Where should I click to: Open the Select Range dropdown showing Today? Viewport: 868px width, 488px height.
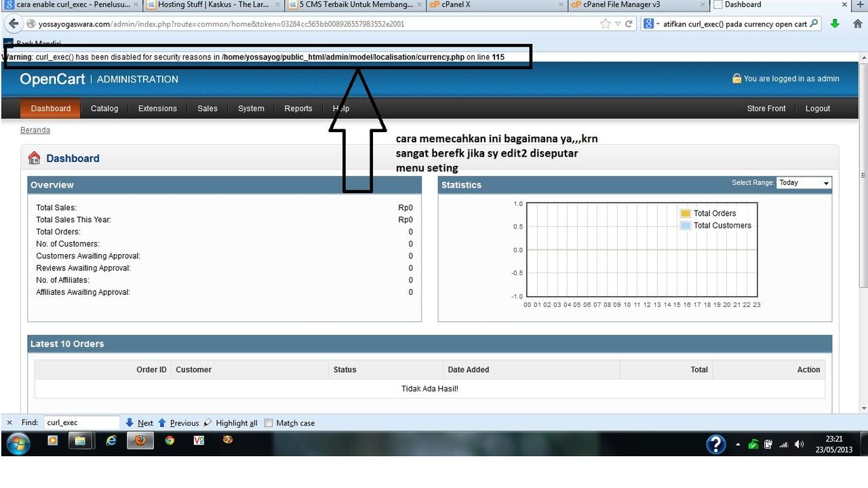click(804, 183)
